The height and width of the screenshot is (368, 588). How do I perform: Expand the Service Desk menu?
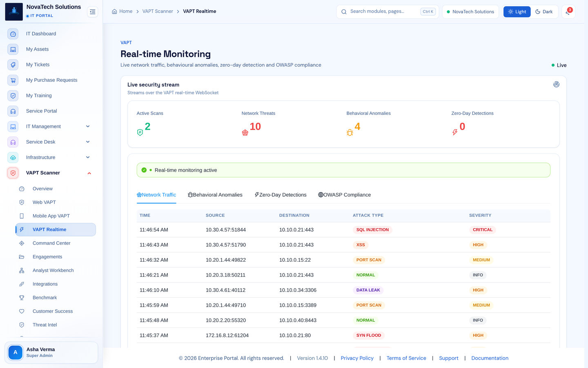88,142
